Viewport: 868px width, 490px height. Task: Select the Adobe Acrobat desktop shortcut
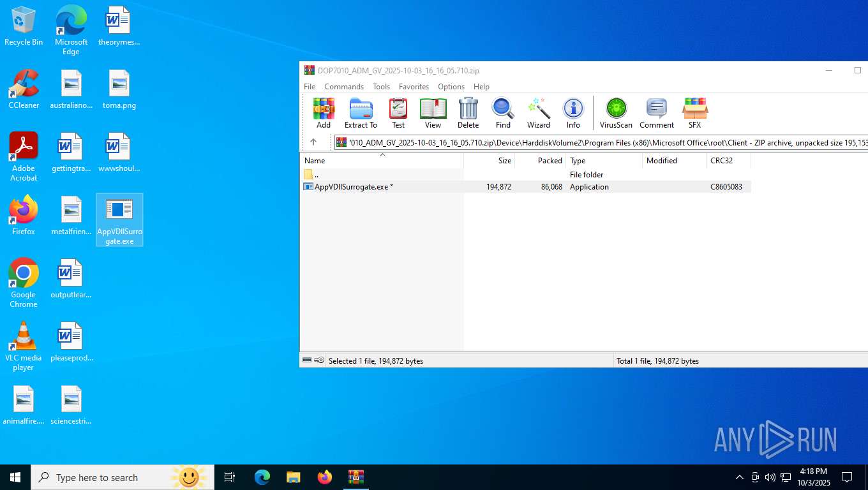pyautogui.click(x=24, y=157)
